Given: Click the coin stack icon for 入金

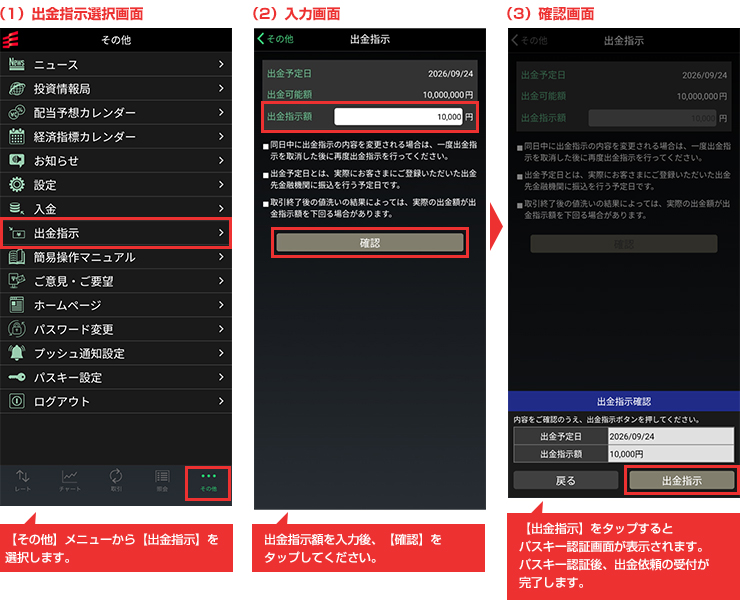Looking at the screenshot, I should (x=17, y=209).
